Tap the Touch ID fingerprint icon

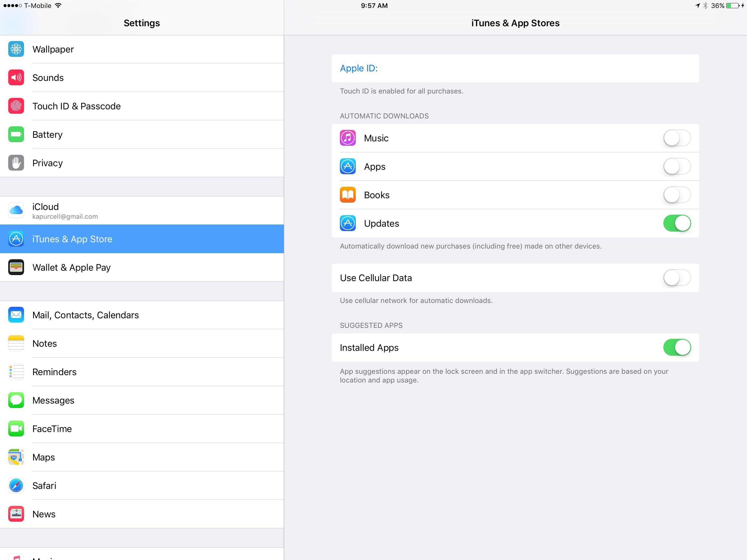pyautogui.click(x=16, y=106)
